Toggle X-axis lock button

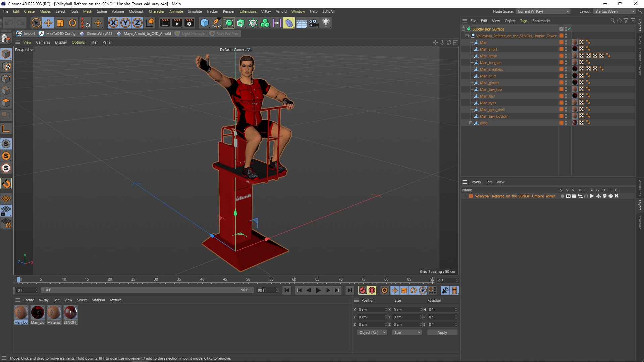(113, 23)
